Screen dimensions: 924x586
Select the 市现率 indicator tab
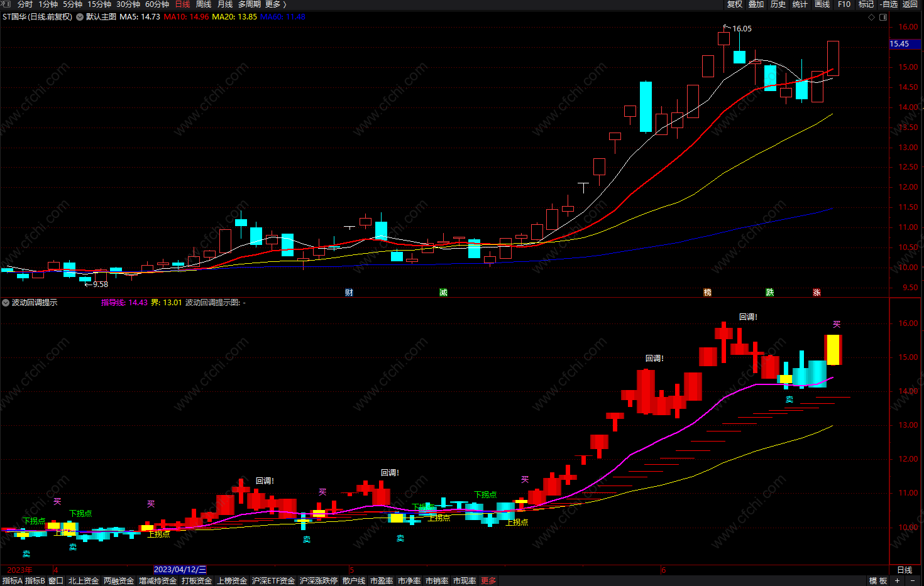[465, 581]
